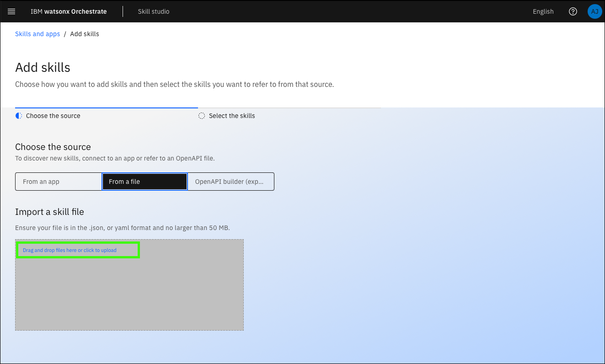Click the half-filled circle progress step icon
Screen dimensions: 605x364
[x=19, y=116]
